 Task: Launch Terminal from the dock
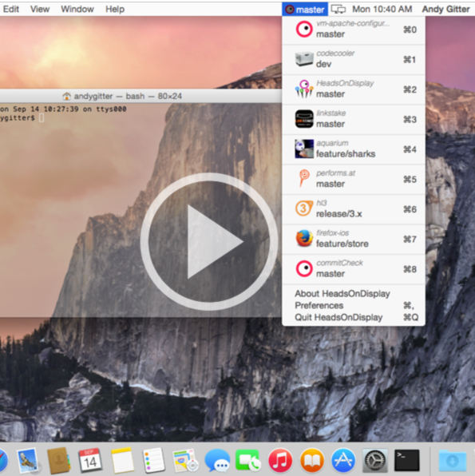click(x=406, y=461)
